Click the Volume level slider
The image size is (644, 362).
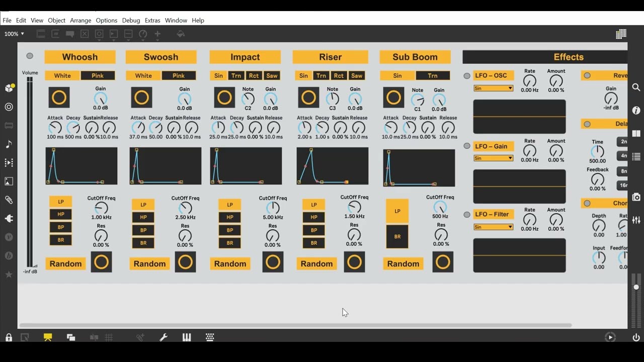30,172
